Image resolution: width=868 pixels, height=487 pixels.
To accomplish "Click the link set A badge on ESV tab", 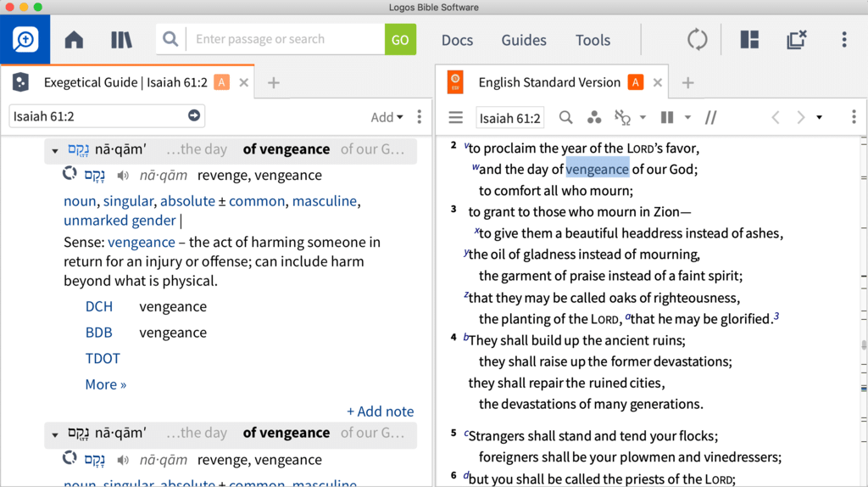I will (x=636, y=82).
